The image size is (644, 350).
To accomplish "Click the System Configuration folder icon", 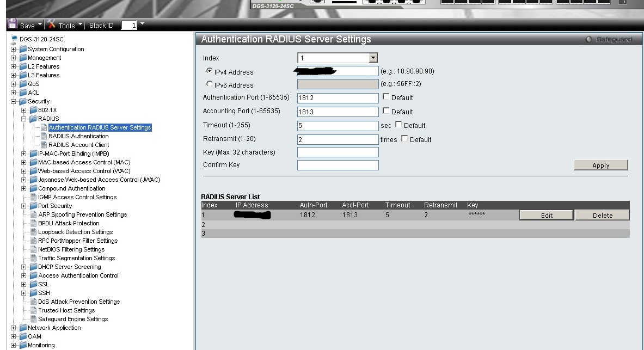I will pyautogui.click(x=23, y=49).
